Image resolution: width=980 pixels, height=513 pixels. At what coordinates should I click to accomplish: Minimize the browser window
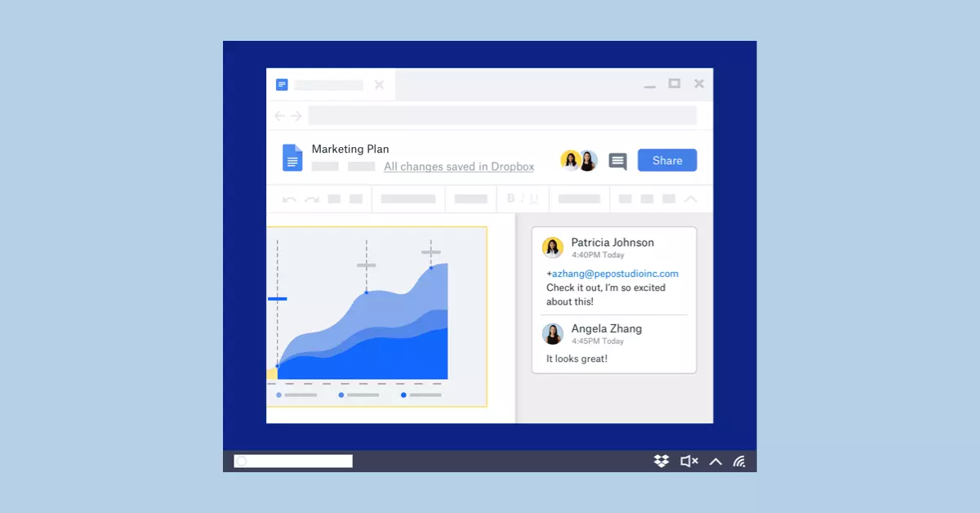pyautogui.click(x=649, y=87)
